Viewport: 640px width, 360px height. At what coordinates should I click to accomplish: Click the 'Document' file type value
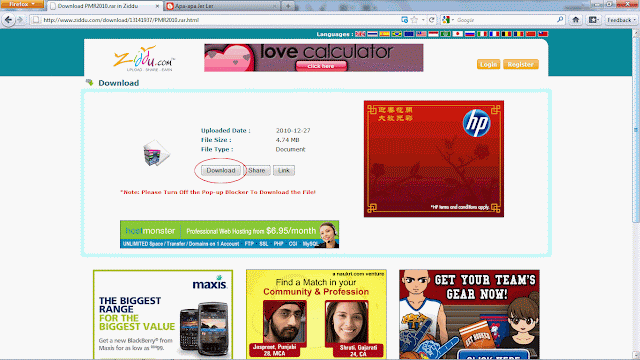(x=290, y=149)
